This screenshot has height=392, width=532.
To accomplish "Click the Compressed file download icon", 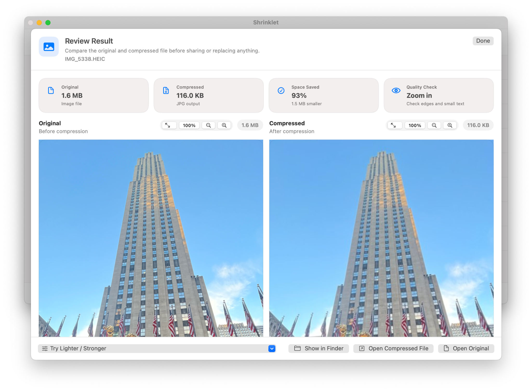I will (x=166, y=90).
